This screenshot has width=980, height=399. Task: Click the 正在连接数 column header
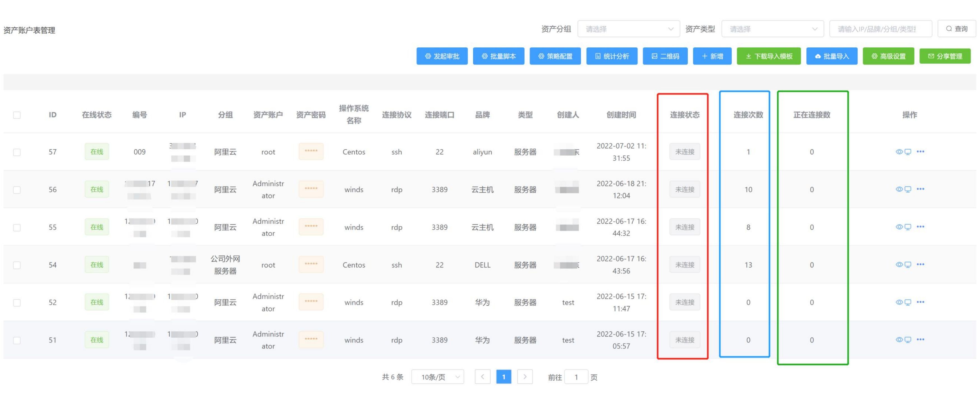pos(811,115)
